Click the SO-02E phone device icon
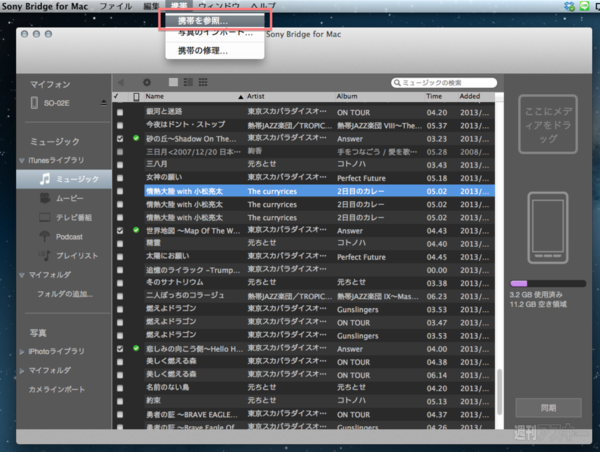 point(34,103)
